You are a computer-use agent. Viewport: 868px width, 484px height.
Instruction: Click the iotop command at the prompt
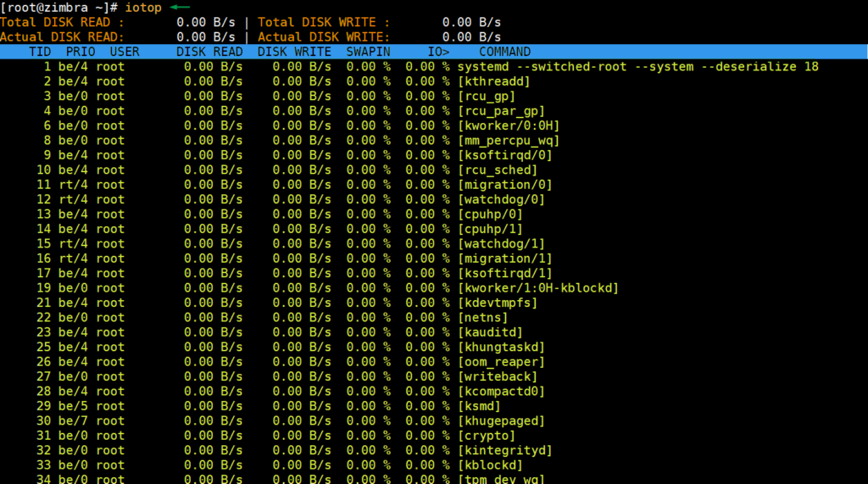pyautogui.click(x=142, y=8)
